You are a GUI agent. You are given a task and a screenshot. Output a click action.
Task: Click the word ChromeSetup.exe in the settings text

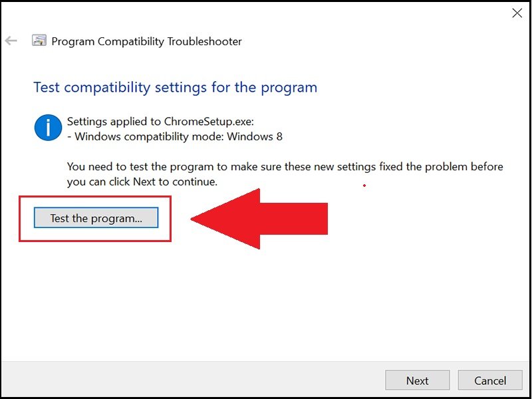pos(209,122)
